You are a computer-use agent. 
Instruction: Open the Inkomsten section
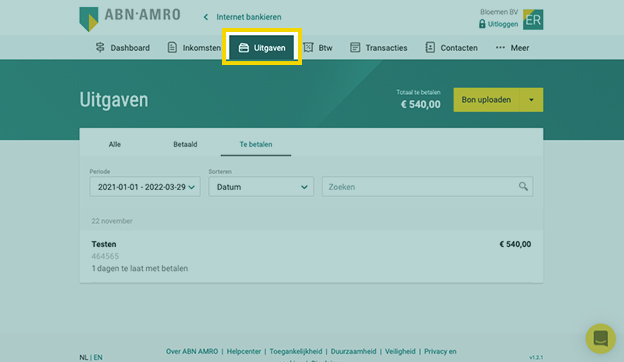(194, 48)
